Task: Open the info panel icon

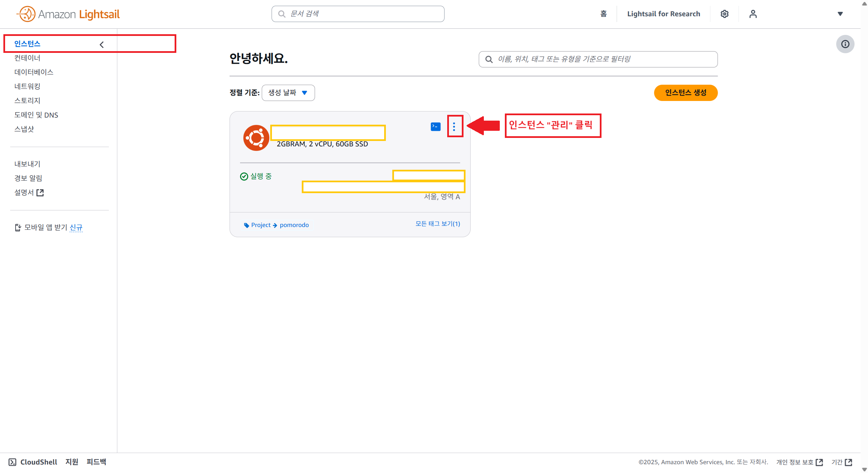Action: 845,44
